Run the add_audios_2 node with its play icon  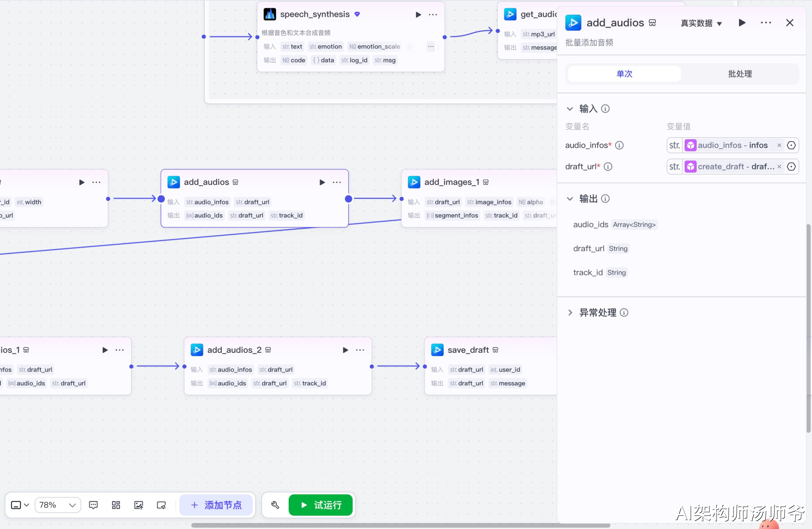pyautogui.click(x=345, y=350)
